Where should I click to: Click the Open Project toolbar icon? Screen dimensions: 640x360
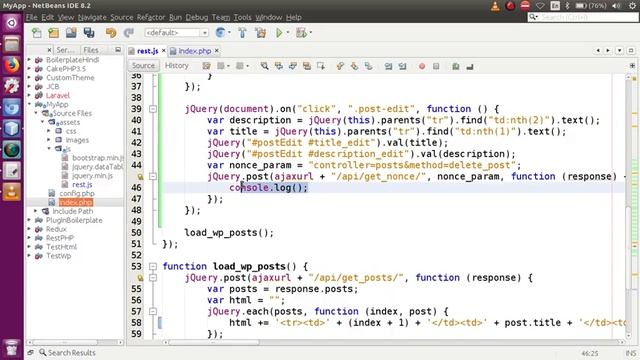[x=71, y=33]
